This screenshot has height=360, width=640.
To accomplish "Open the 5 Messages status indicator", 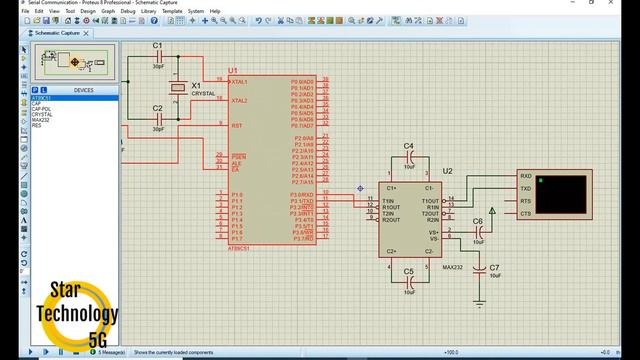I will [x=108, y=352].
